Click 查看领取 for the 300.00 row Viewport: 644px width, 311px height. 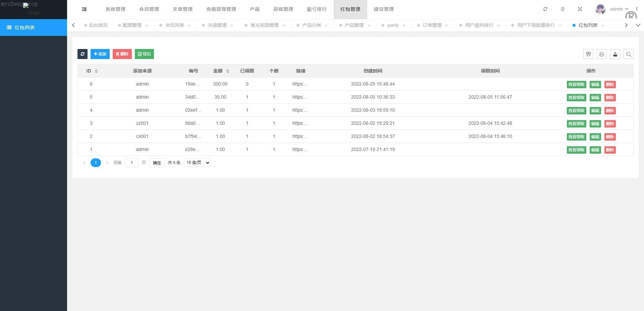point(576,85)
